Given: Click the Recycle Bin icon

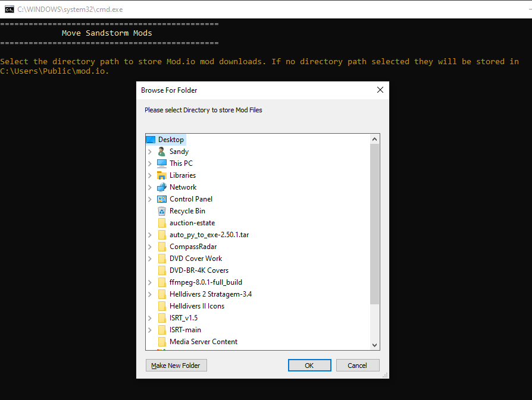Looking at the screenshot, I should point(162,211).
